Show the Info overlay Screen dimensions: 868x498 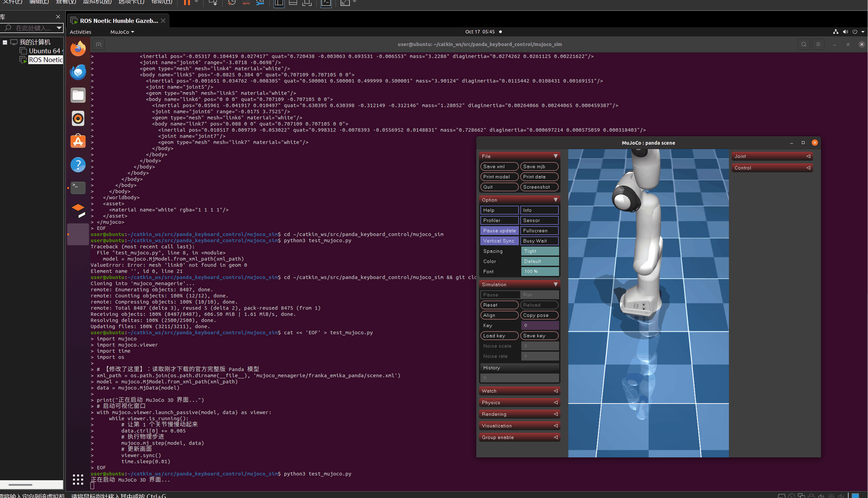coord(539,210)
